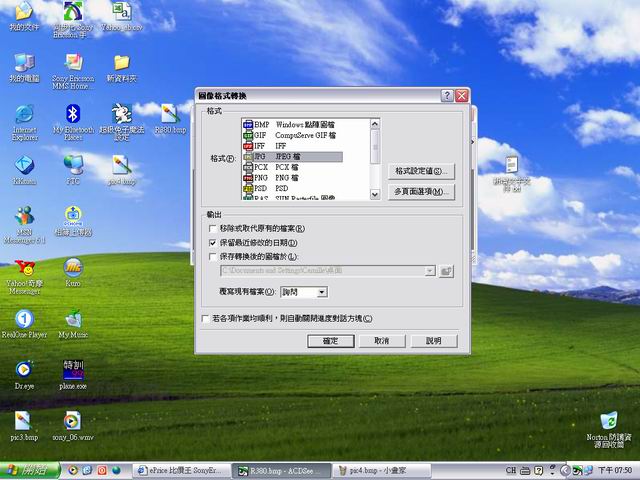
Task: Open the white rabbit desktop shortcut
Action: [x=122, y=122]
